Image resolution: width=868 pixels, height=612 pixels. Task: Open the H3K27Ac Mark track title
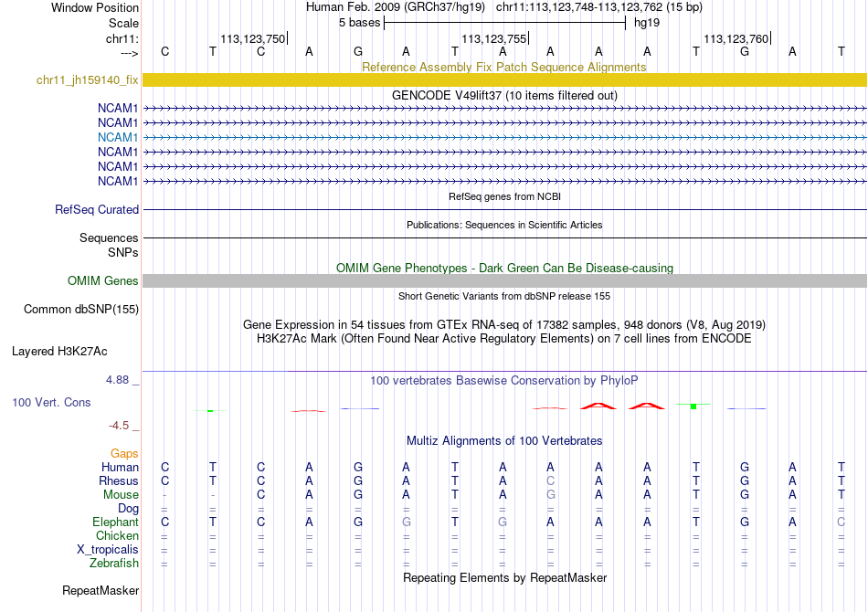(504, 339)
